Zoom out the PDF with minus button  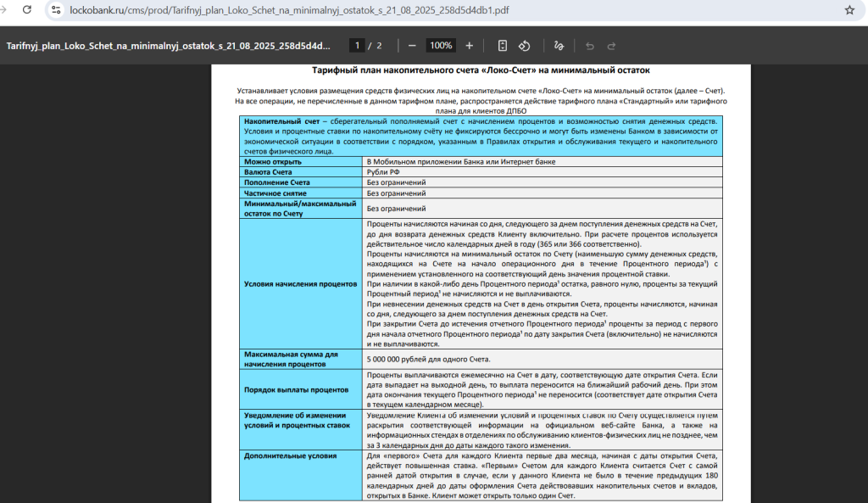(412, 46)
